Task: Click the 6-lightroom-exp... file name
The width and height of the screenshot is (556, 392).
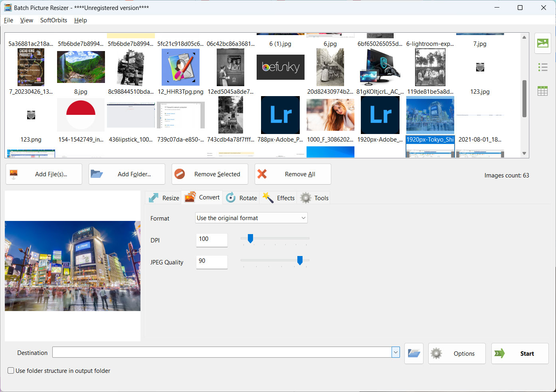Action: [430, 44]
